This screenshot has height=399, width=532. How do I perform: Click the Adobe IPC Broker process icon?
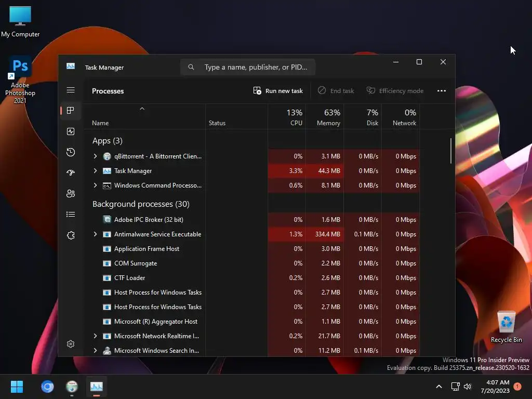click(x=107, y=220)
